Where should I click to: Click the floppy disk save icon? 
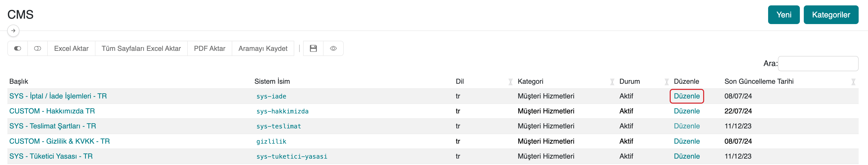click(x=313, y=48)
